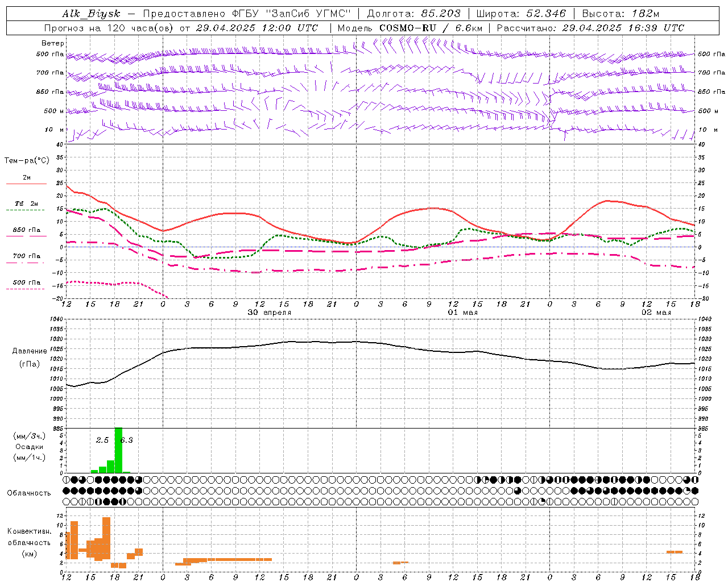Select the 'Td 2м' legend label
Viewport: 728px width, 582px height.
pos(26,203)
